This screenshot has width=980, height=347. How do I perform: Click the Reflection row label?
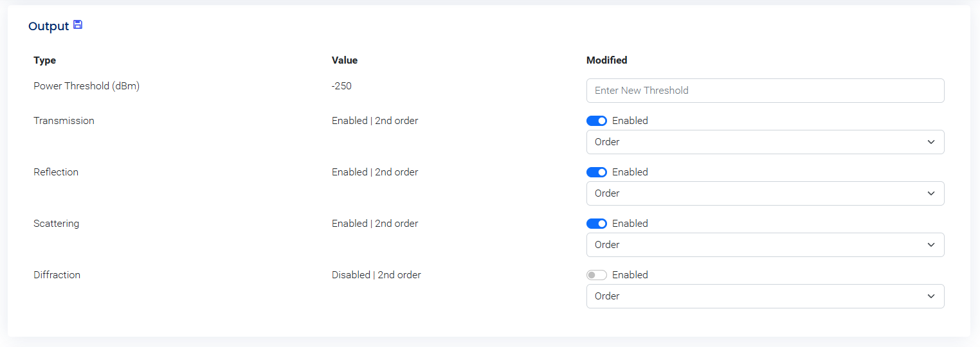click(56, 172)
